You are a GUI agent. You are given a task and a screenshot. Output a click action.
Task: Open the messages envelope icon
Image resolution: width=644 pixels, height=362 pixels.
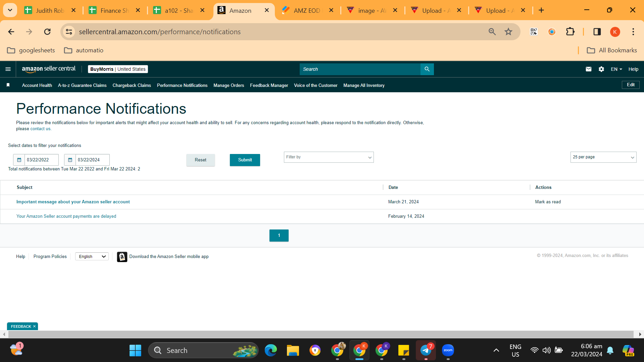click(x=588, y=69)
